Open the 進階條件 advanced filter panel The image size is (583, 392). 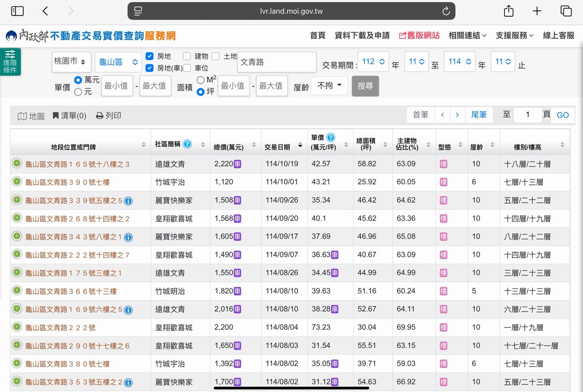pos(10,62)
